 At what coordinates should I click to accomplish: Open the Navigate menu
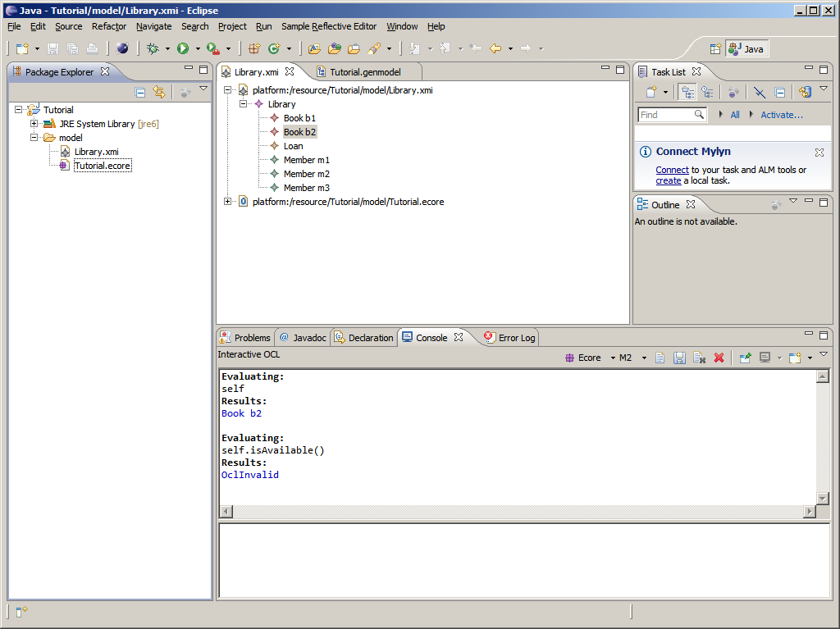pyautogui.click(x=153, y=26)
